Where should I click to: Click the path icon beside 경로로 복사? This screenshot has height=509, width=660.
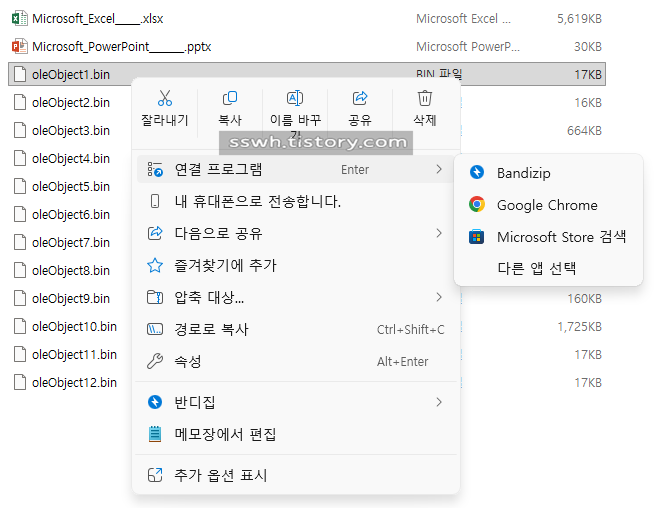pos(155,329)
